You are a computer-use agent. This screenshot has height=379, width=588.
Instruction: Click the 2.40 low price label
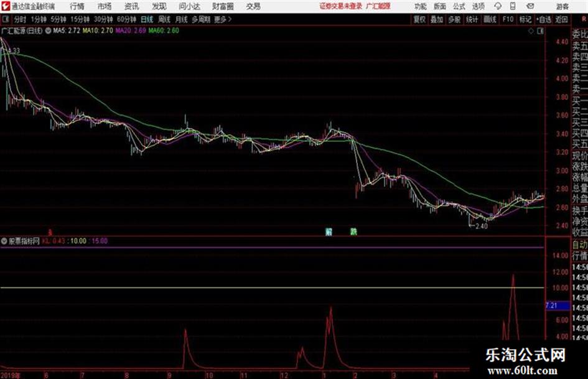(481, 226)
